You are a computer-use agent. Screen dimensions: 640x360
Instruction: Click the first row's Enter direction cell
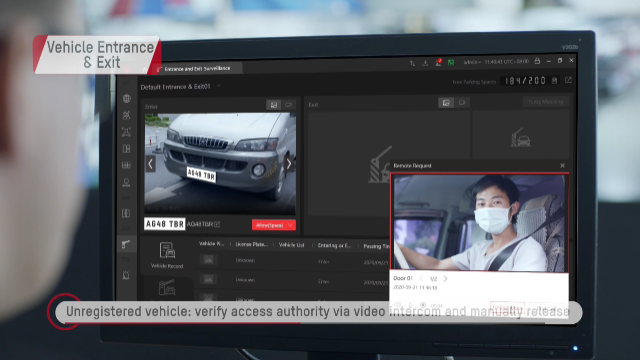(324, 262)
